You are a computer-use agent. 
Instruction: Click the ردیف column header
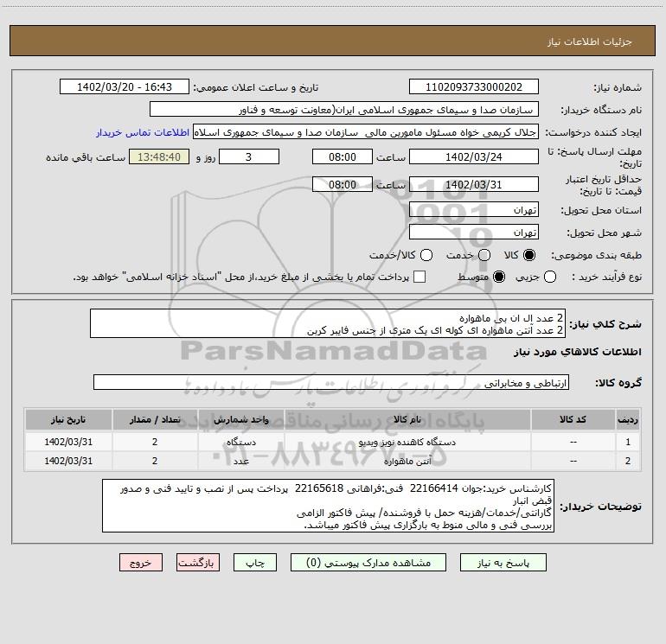click(628, 419)
